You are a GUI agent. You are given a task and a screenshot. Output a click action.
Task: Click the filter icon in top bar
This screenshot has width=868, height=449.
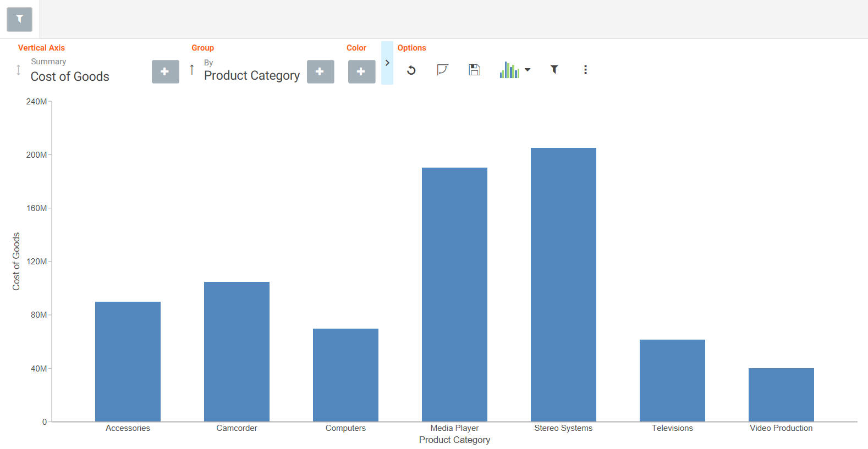pyautogui.click(x=19, y=19)
